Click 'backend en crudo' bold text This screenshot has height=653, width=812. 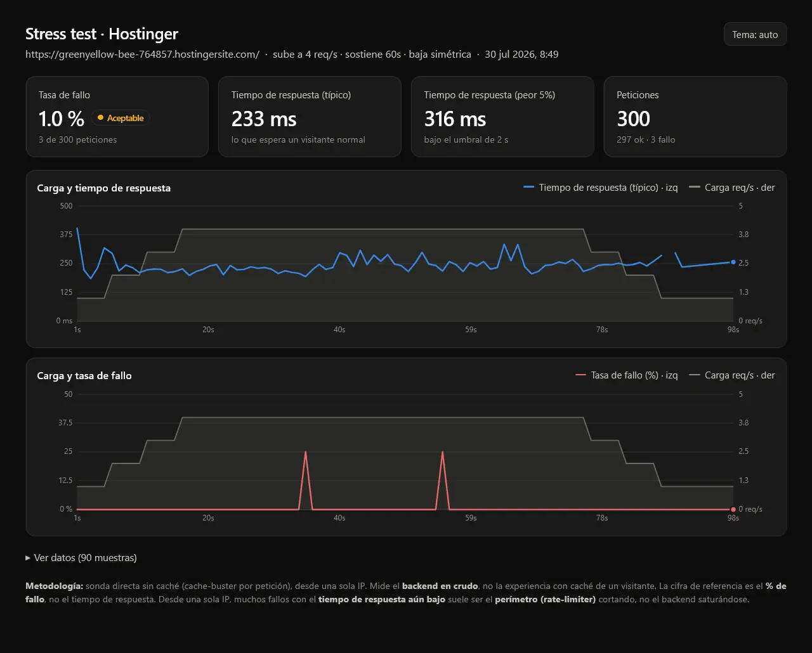click(440, 586)
